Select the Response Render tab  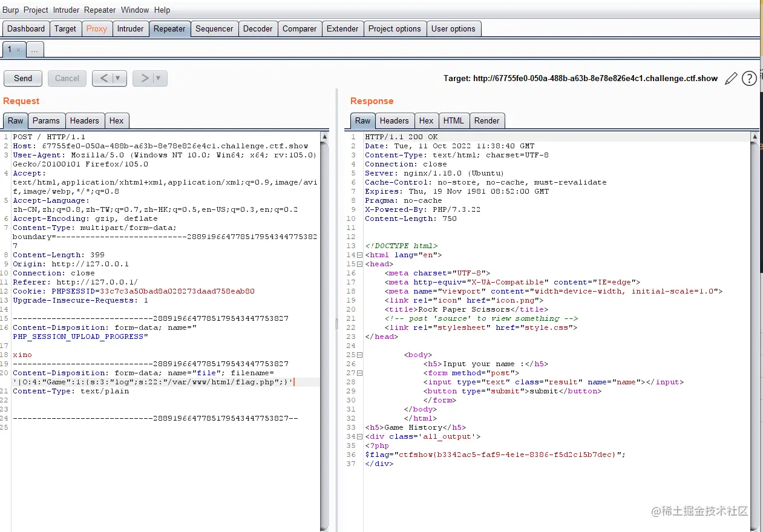[487, 121]
